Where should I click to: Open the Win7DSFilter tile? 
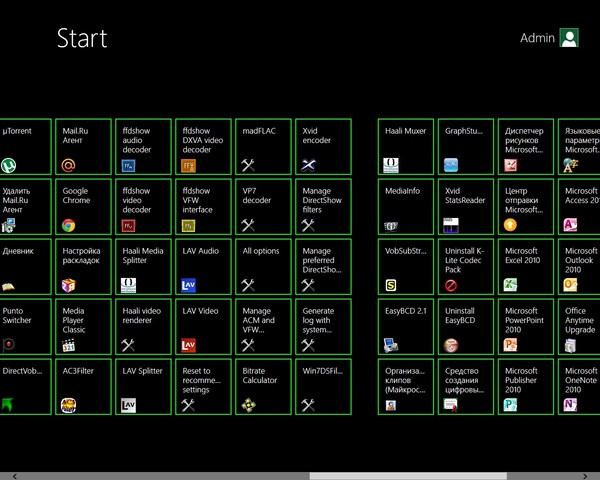pos(323,387)
